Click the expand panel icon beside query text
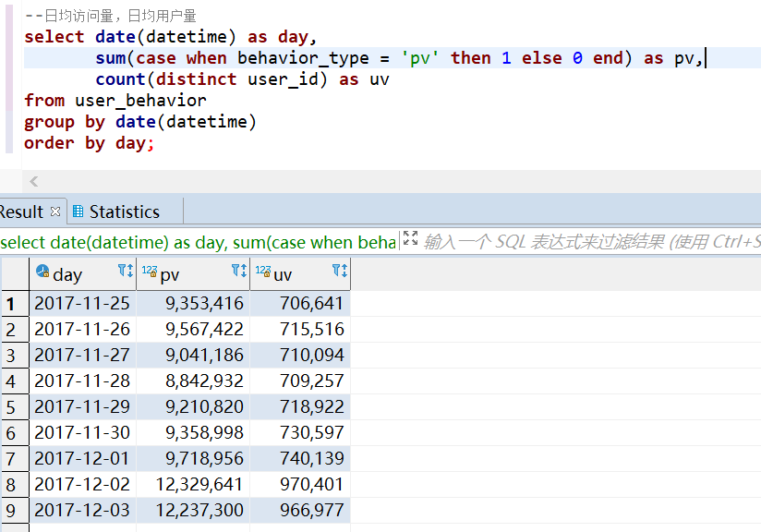Viewport: 761px width, 532px height. click(x=411, y=238)
